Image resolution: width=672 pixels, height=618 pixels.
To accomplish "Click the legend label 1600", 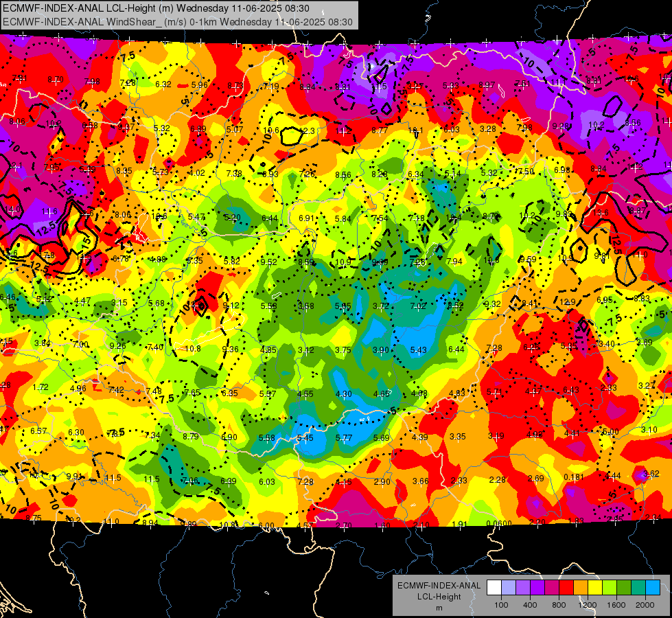I will point(616,605).
